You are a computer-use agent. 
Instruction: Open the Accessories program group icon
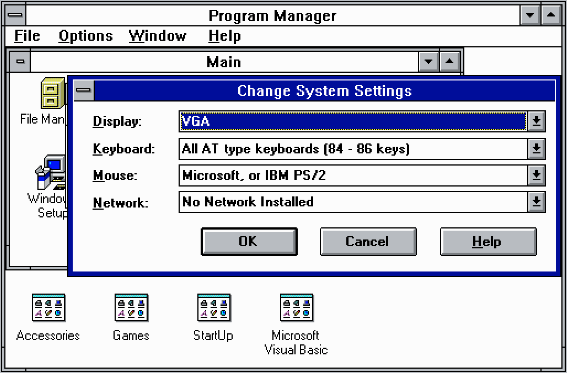click(x=48, y=308)
